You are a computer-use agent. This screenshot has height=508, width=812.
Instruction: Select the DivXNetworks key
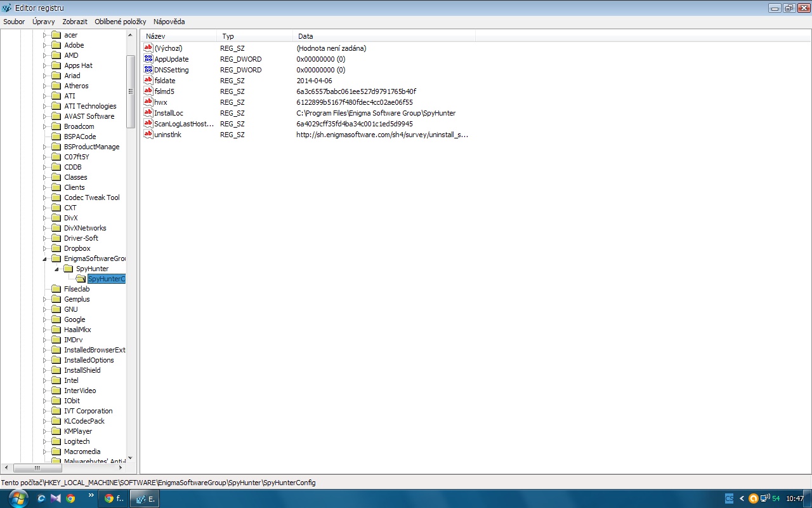(x=85, y=228)
